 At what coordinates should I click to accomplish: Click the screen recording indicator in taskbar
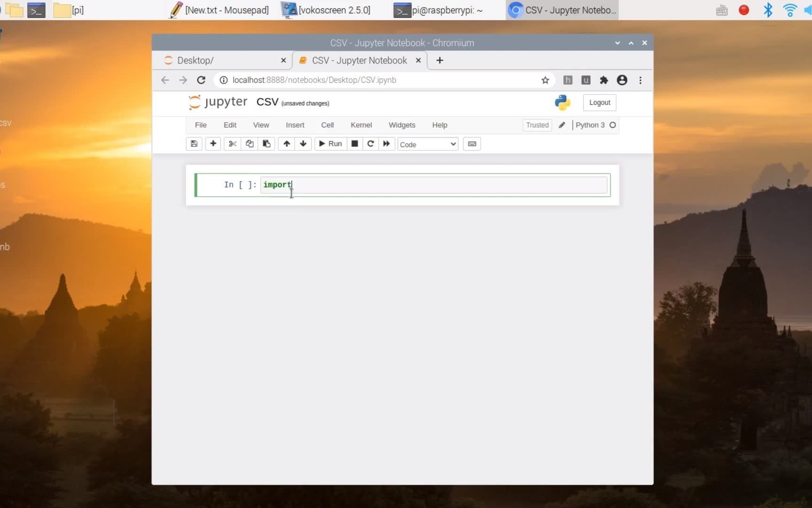744,10
